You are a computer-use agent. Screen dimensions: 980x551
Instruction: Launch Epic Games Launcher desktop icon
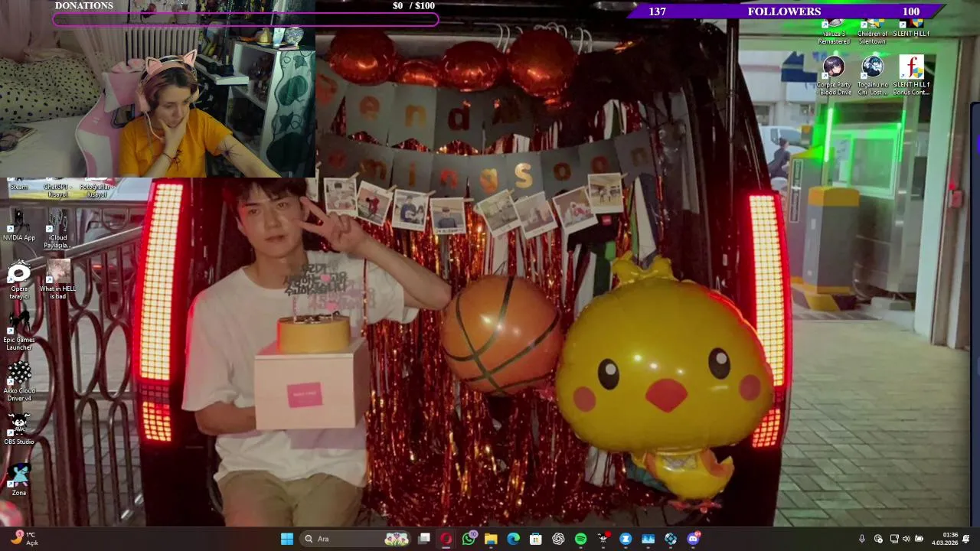(x=19, y=331)
